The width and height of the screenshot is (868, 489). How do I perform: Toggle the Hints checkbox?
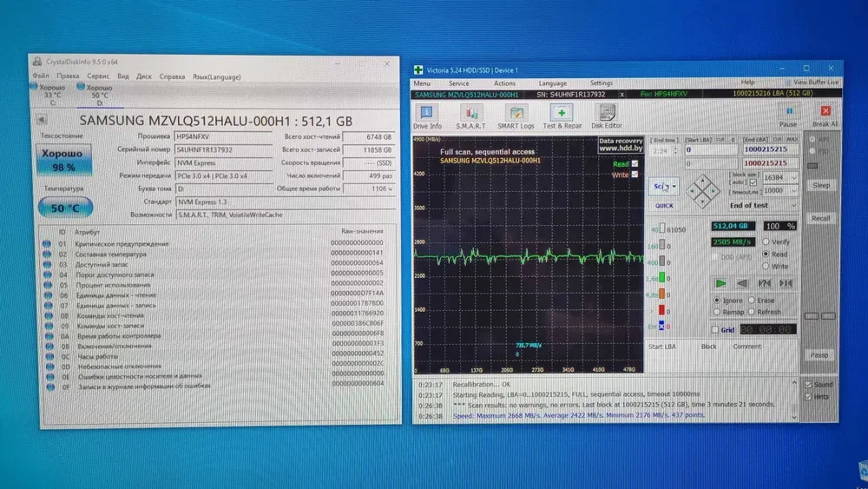(808, 397)
